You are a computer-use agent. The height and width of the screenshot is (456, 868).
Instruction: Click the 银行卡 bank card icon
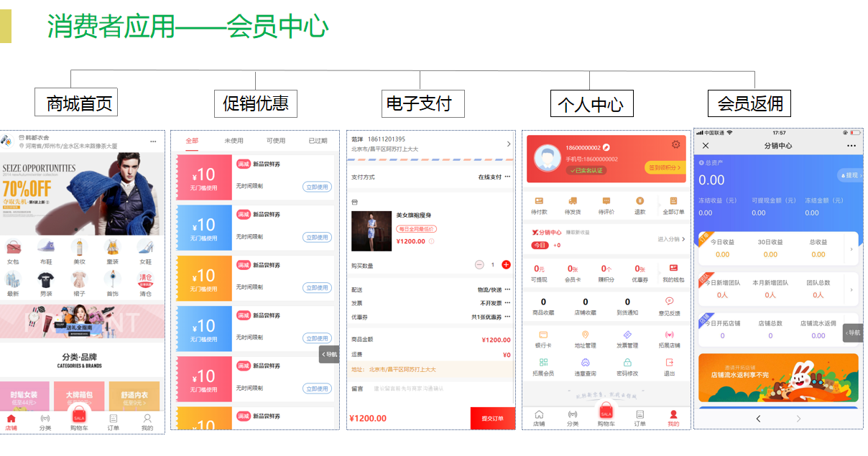point(543,335)
